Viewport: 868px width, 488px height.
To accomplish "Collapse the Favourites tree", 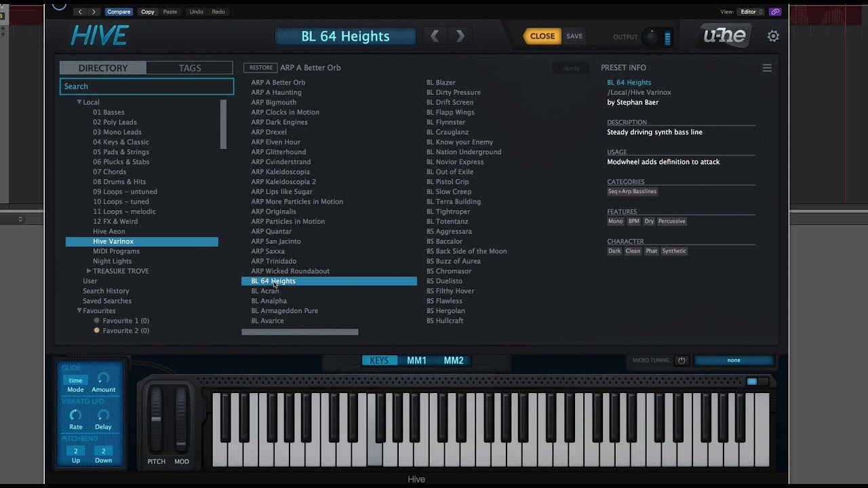I will pos(79,310).
